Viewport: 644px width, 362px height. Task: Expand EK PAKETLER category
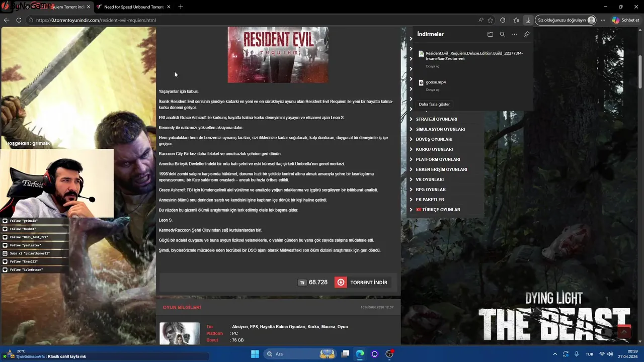(x=430, y=200)
